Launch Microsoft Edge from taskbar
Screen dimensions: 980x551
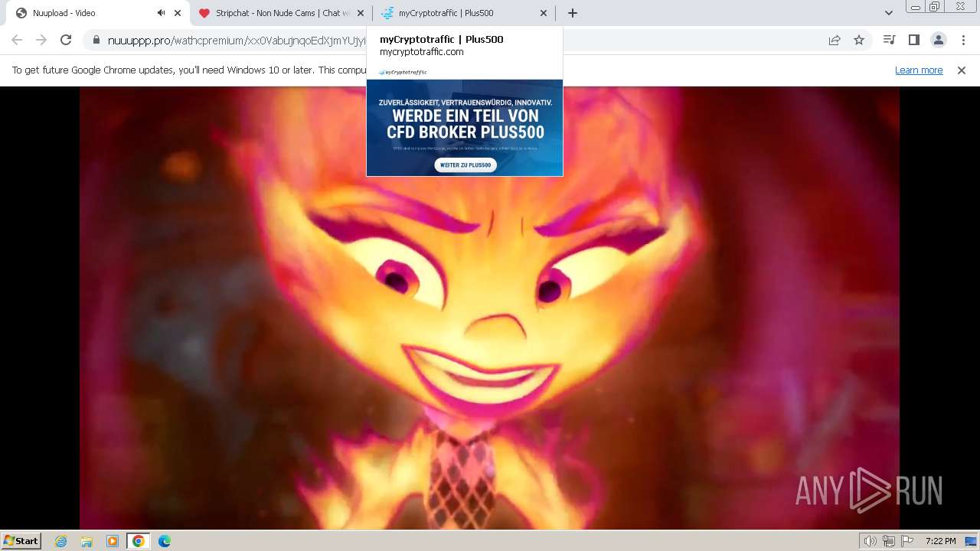click(165, 541)
